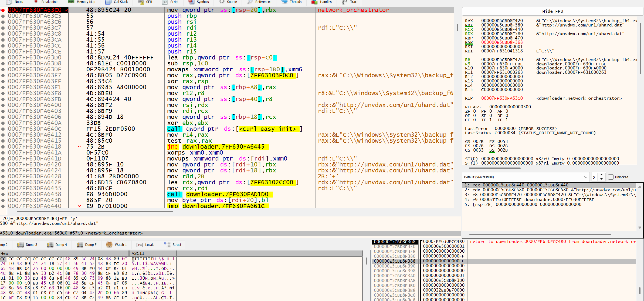Screen dimensions: 644x301
Task: Open the Breakpoints tab icon
Action: (x=36, y=2)
